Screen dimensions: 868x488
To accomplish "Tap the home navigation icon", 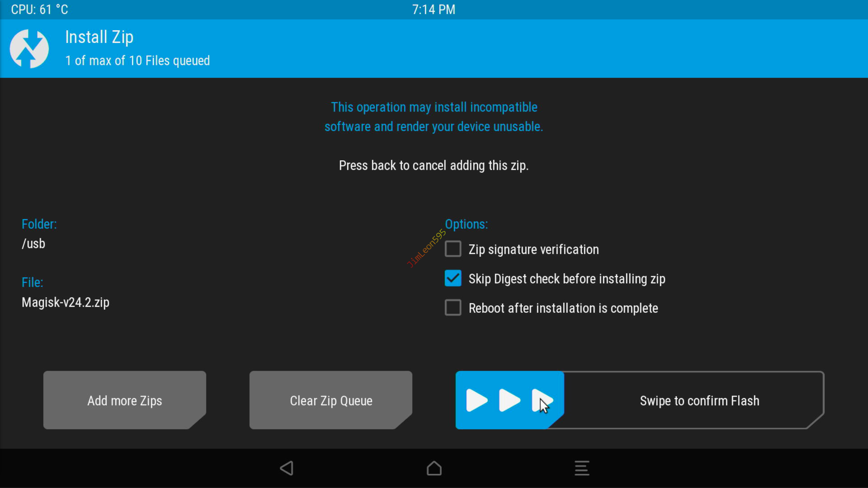I will (434, 468).
